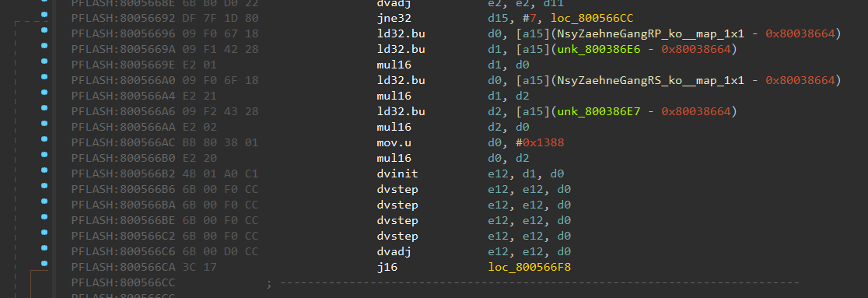Click mul16 mnemonic at address 800566B0
Image resolution: width=868 pixels, height=298 pixels.
point(394,158)
